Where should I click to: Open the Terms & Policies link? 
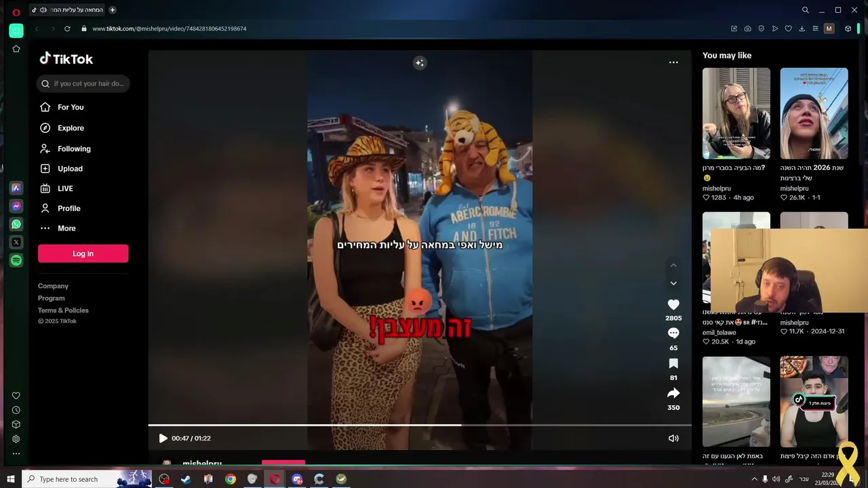click(x=63, y=310)
